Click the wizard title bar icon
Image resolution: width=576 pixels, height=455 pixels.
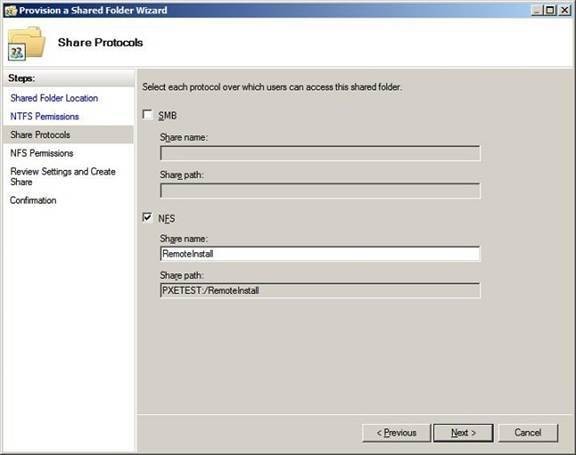tap(11, 10)
